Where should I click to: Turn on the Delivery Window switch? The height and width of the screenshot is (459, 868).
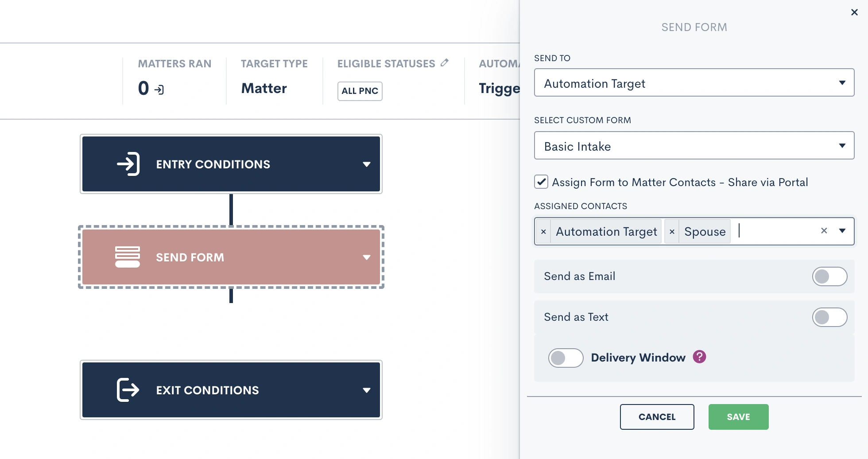(566, 358)
